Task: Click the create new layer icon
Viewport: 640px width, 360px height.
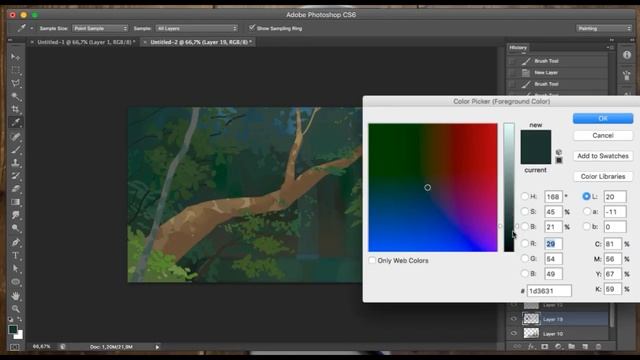Action: [x=585, y=347]
